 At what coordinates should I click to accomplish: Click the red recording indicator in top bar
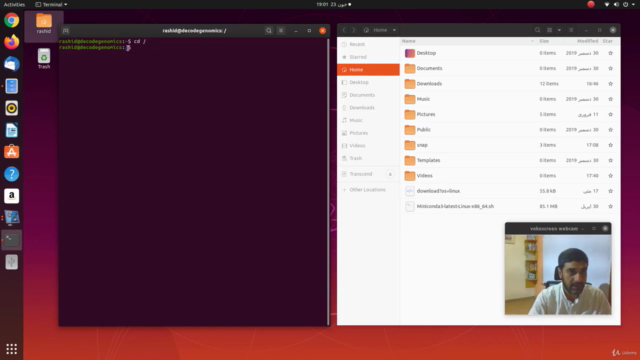point(591,4)
